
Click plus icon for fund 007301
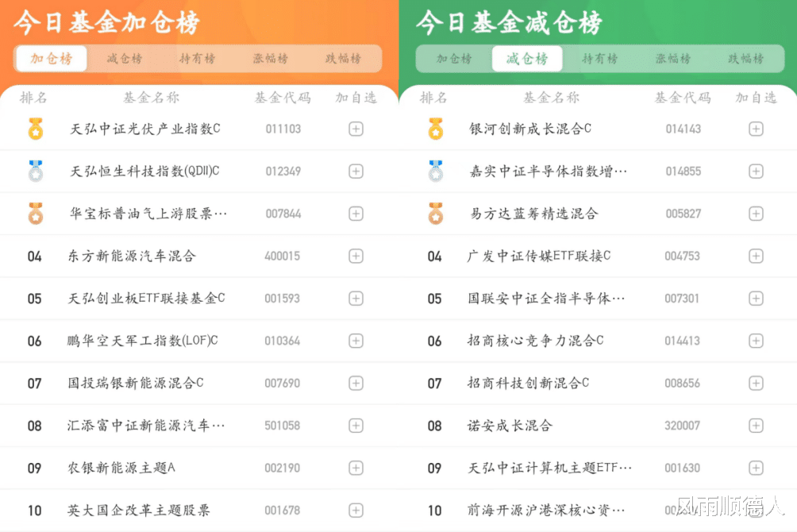[x=756, y=299]
